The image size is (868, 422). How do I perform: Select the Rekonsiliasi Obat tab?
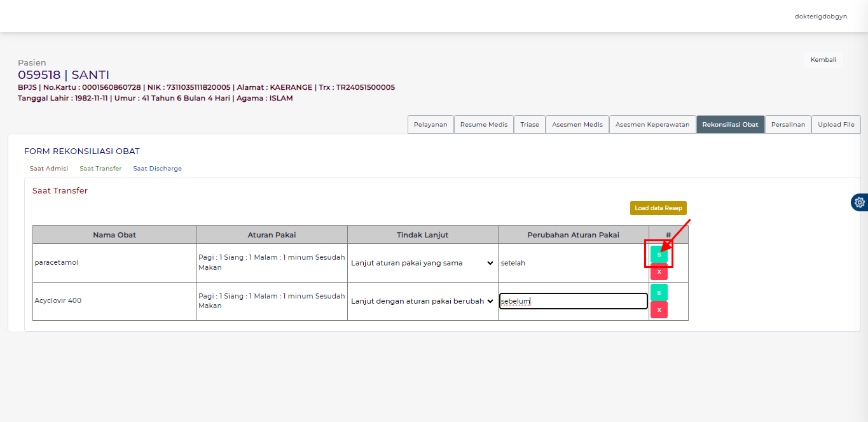[x=730, y=125]
